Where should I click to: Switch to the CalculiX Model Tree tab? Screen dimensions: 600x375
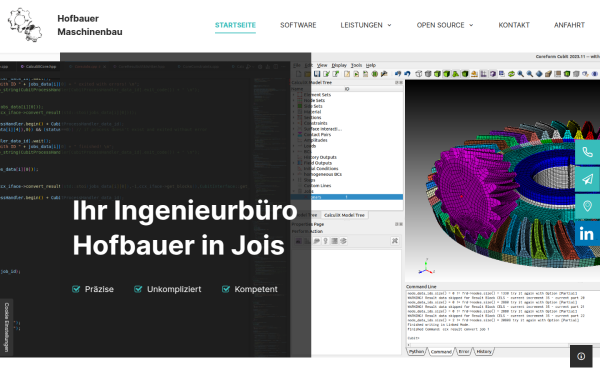344,215
